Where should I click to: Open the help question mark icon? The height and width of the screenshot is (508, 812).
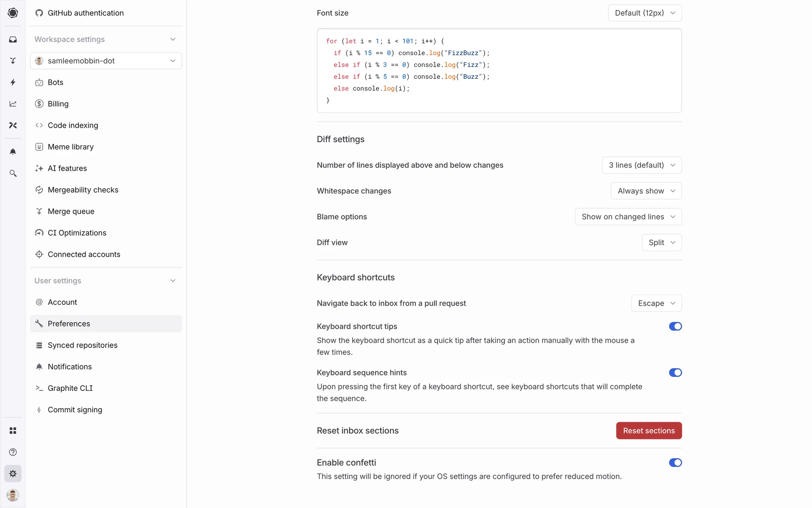pos(13,452)
